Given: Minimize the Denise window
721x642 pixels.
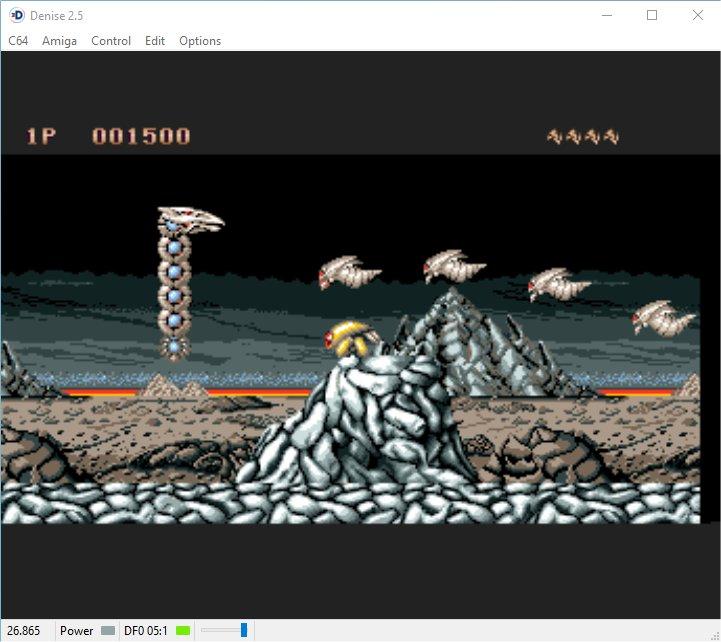Looking at the screenshot, I should click(x=607, y=15).
